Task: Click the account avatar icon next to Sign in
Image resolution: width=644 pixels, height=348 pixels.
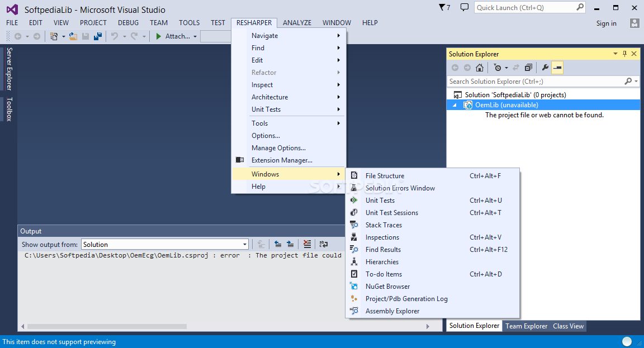Action: click(x=634, y=23)
